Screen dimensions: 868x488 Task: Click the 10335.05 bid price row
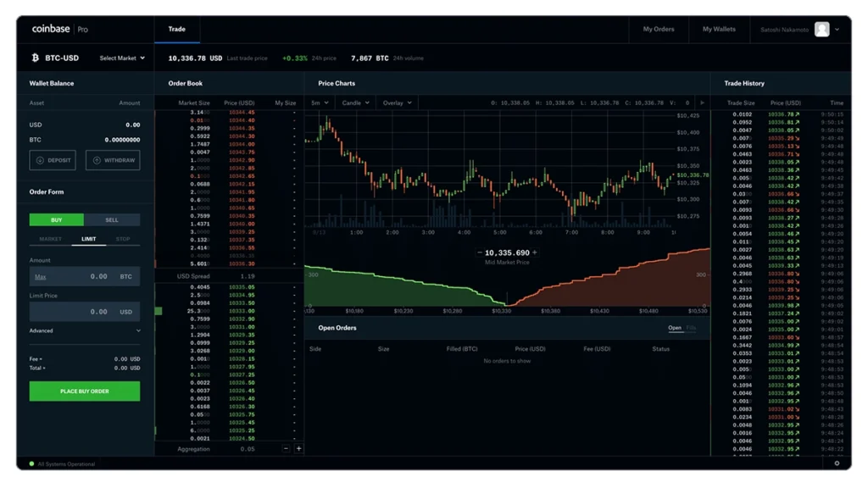228,287
